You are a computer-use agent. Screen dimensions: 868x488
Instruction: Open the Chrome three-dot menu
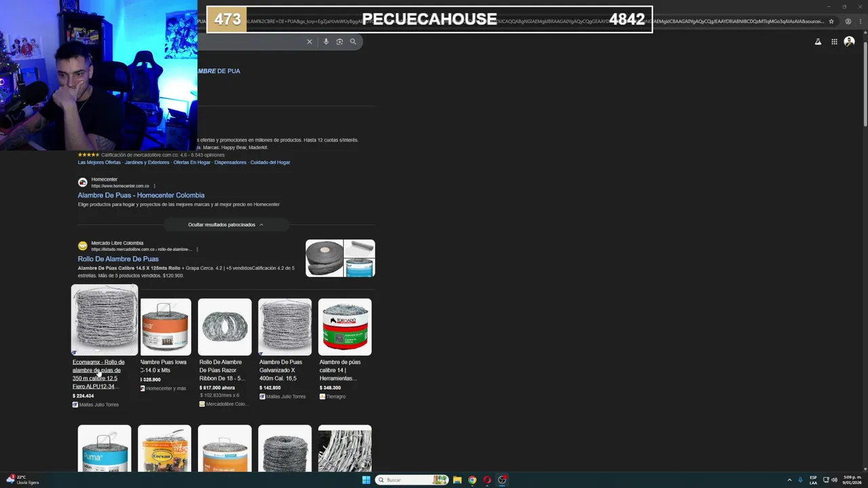click(x=860, y=21)
